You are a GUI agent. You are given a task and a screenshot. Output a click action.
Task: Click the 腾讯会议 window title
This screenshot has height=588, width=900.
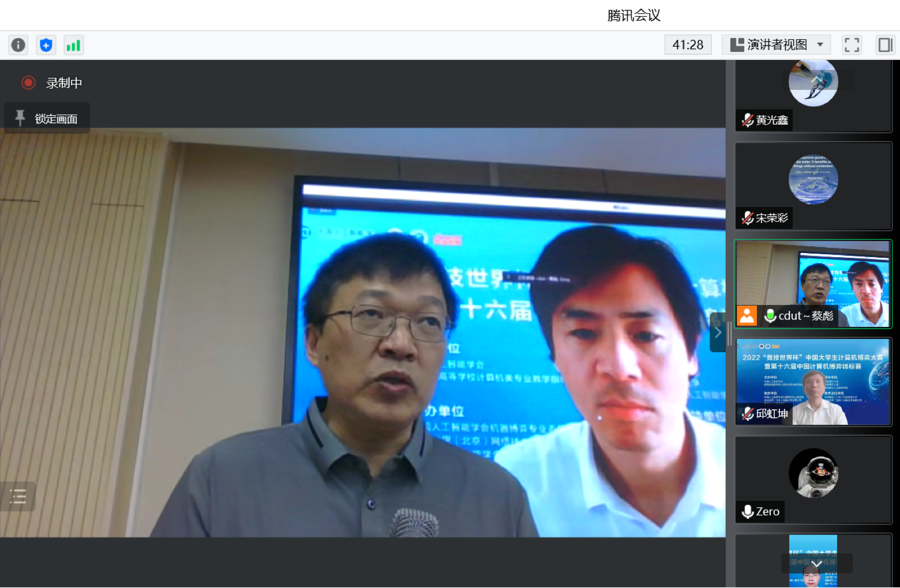click(633, 16)
